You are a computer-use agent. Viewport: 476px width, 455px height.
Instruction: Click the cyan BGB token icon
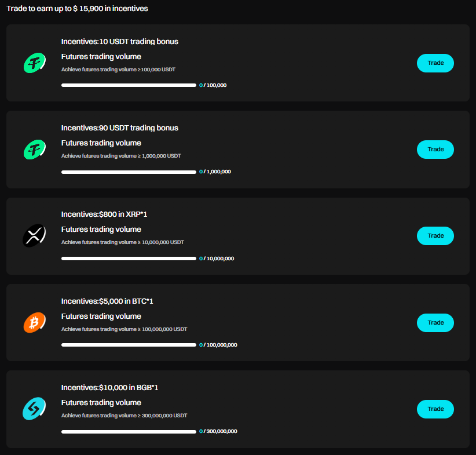click(34, 409)
